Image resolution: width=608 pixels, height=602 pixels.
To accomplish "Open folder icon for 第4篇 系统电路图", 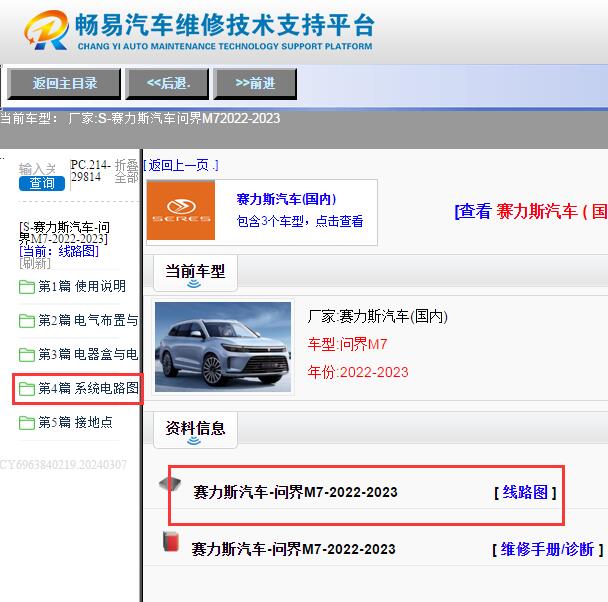I will click(27, 389).
